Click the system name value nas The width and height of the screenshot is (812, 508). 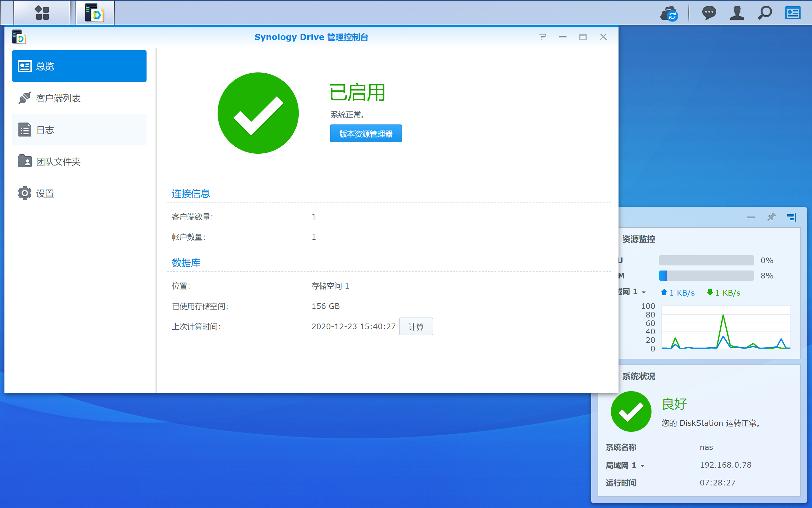coord(706,448)
